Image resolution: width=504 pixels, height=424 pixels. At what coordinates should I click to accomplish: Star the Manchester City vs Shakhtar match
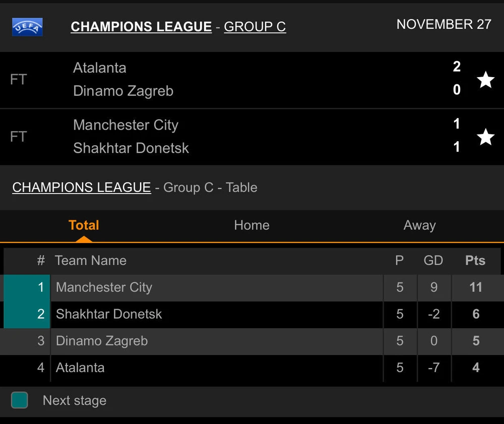tap(485, 137)
